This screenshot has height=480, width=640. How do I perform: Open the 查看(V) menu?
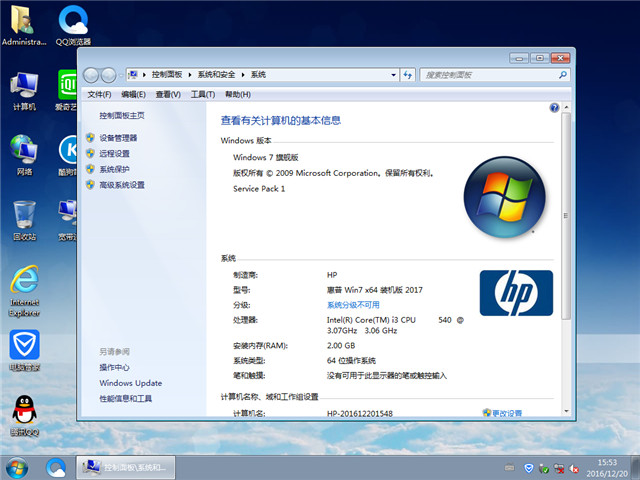click(168, 95)
